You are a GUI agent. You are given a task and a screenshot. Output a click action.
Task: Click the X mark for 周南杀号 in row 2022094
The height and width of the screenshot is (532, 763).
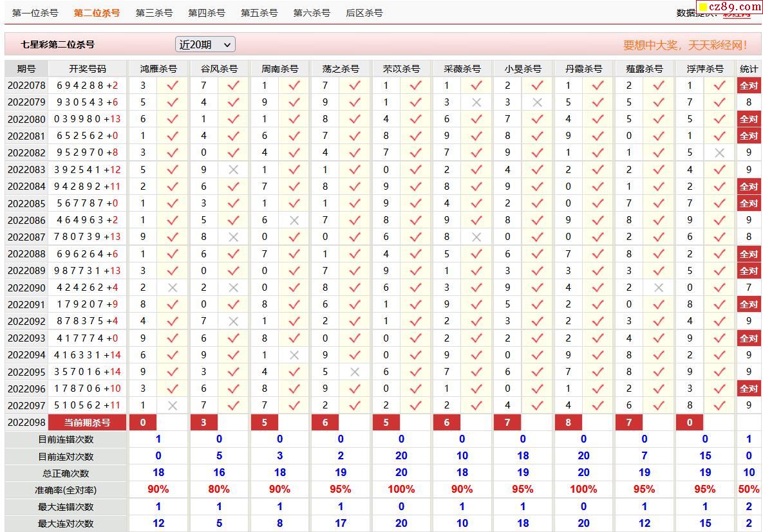294,355
